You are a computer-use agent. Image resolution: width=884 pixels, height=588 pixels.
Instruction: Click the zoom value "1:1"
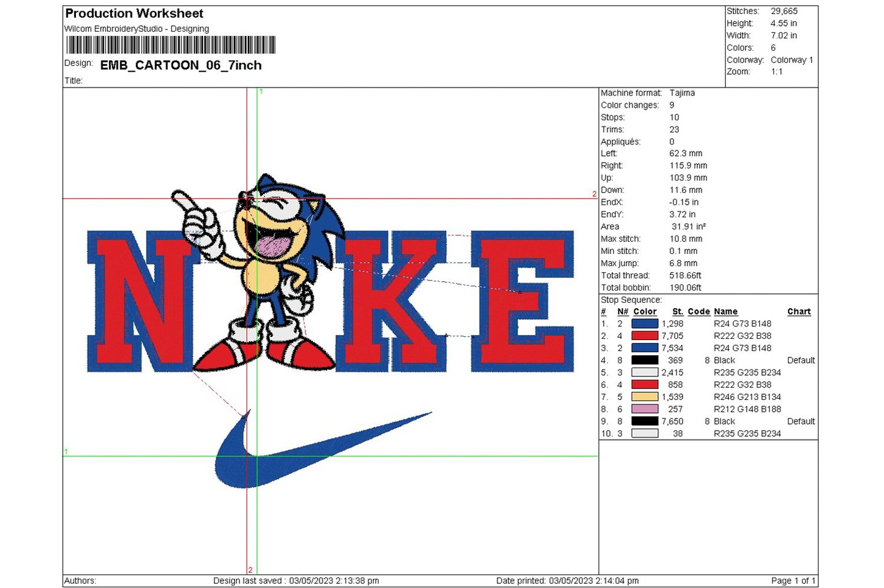[777, 72]
